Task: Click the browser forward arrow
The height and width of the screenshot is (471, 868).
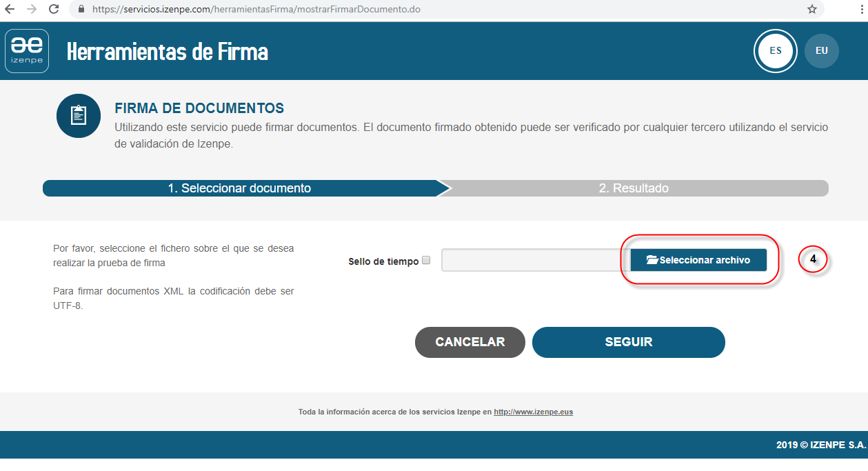Action: [32, 10]
